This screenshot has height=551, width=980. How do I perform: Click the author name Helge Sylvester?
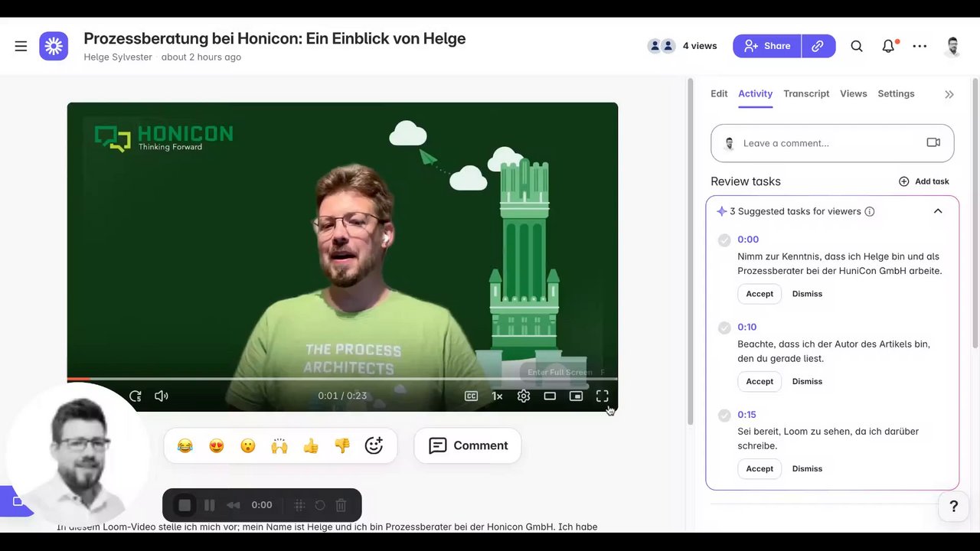click(x=118, y=57)
